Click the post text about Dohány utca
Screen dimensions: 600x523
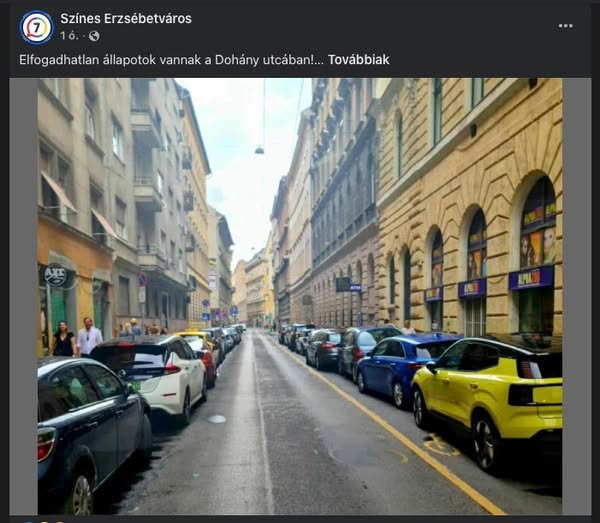pyautogui.click(x=171, y=60)
